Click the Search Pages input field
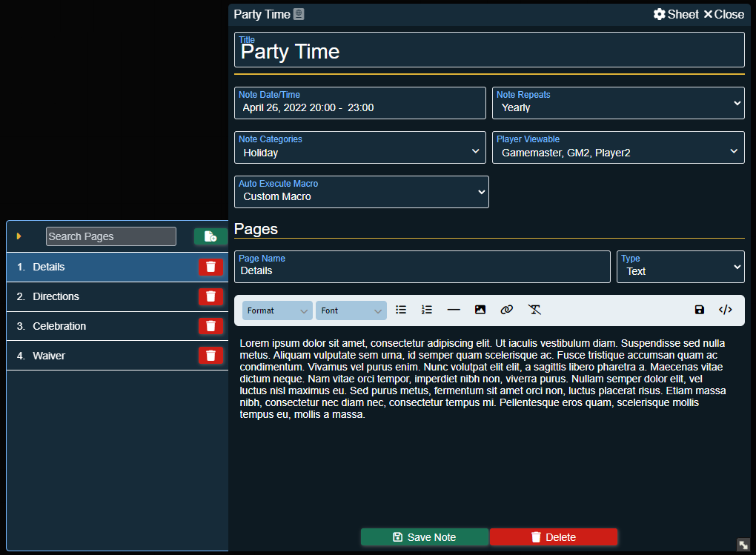756x555 pixels. (x=111, y=236)
